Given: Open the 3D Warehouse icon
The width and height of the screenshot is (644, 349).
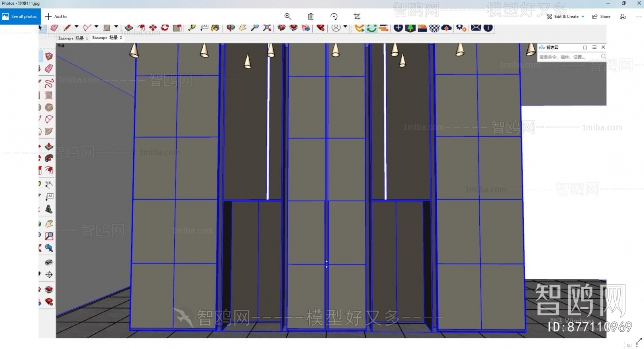Looking at the screenshot, I should click(282, 28).
